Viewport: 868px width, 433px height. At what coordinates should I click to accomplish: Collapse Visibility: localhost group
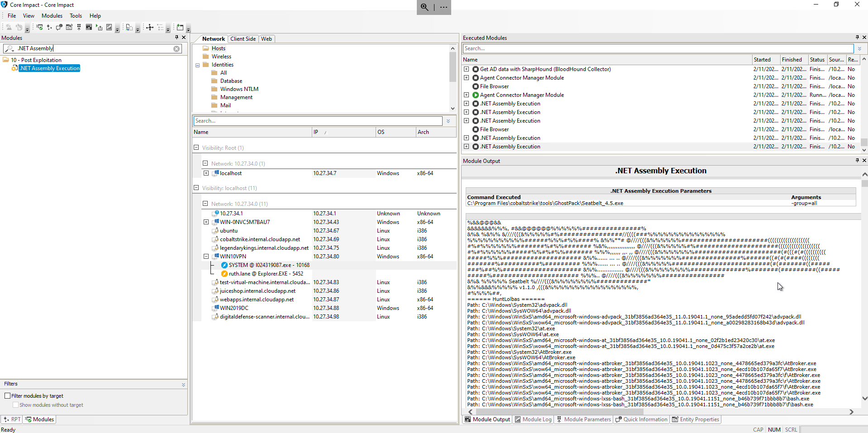click(x=196, y=188)
